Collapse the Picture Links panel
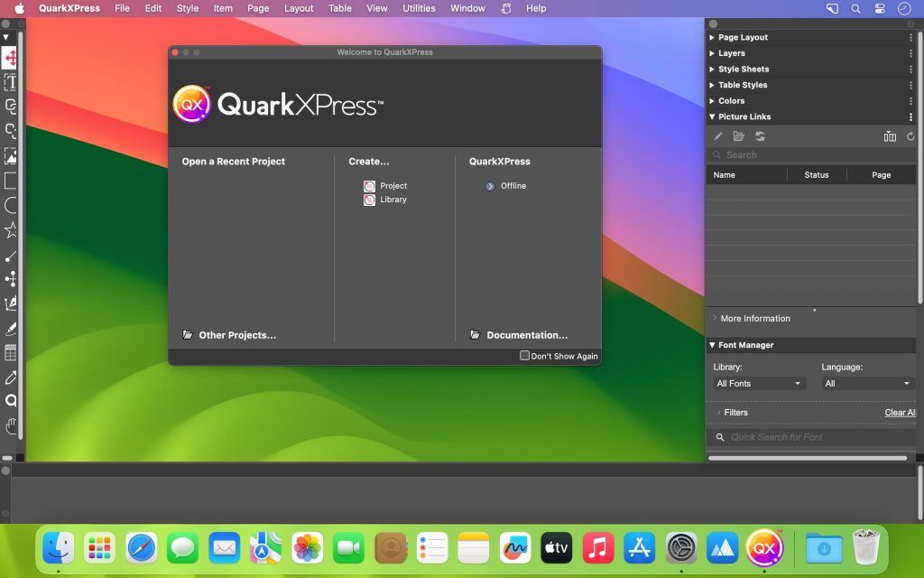Screen dimensions: 924x578 [713, 117]
